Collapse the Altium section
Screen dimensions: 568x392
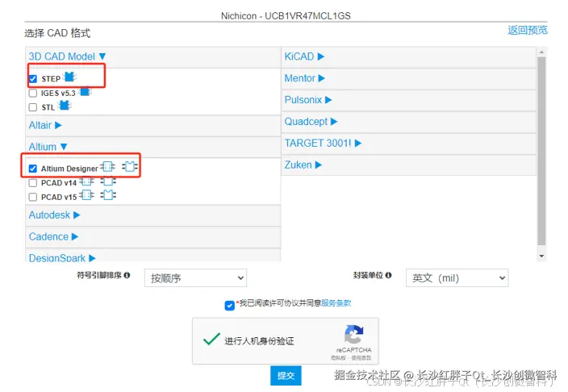(x=48, y=147)
